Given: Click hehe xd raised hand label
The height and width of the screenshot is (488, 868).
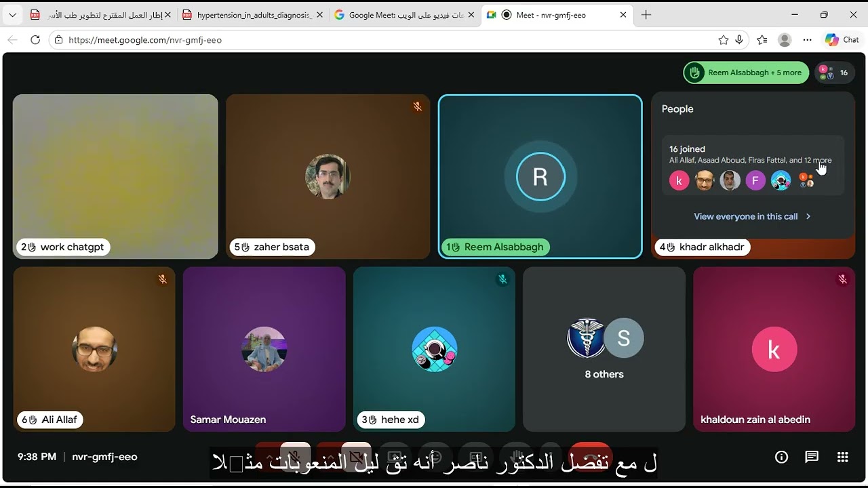Looking at the screenshot, I should coord(391,420).
